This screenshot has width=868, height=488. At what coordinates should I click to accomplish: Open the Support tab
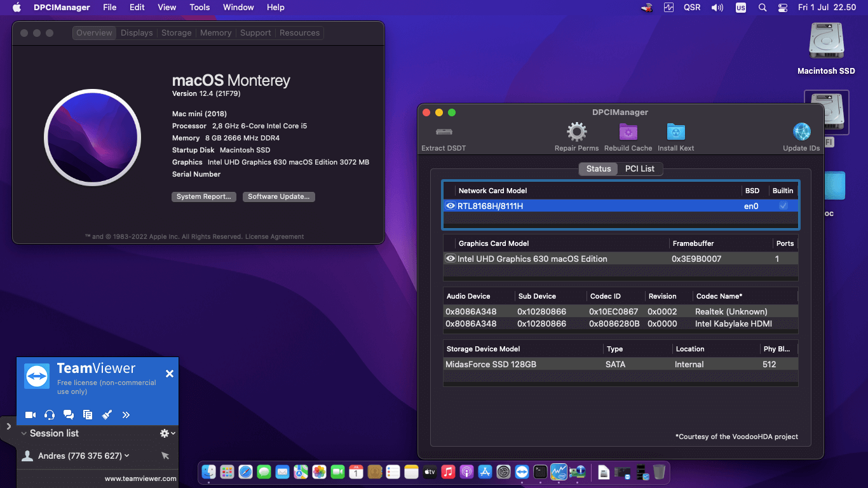(x=255, y=33)
